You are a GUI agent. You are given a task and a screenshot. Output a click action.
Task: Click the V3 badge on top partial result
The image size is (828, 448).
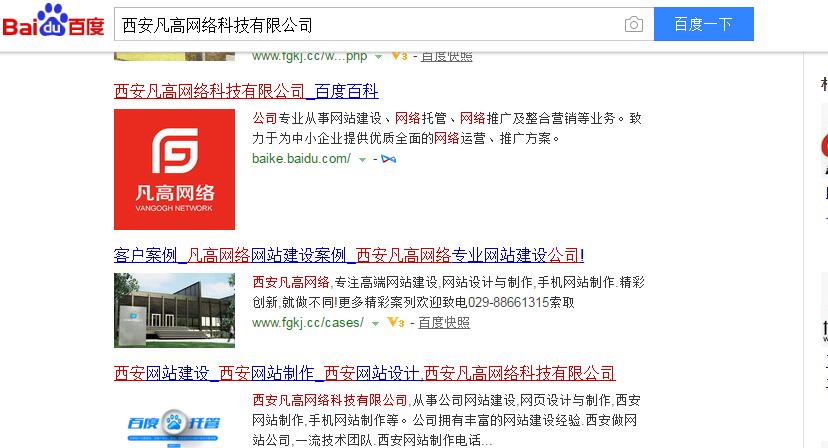399,56
